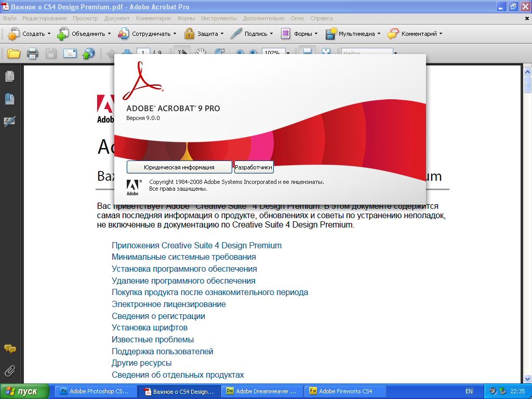Screen dimensions: 532x399
Task: Open the Attachments paperclip panel
Action: click(x=10, y=371)
